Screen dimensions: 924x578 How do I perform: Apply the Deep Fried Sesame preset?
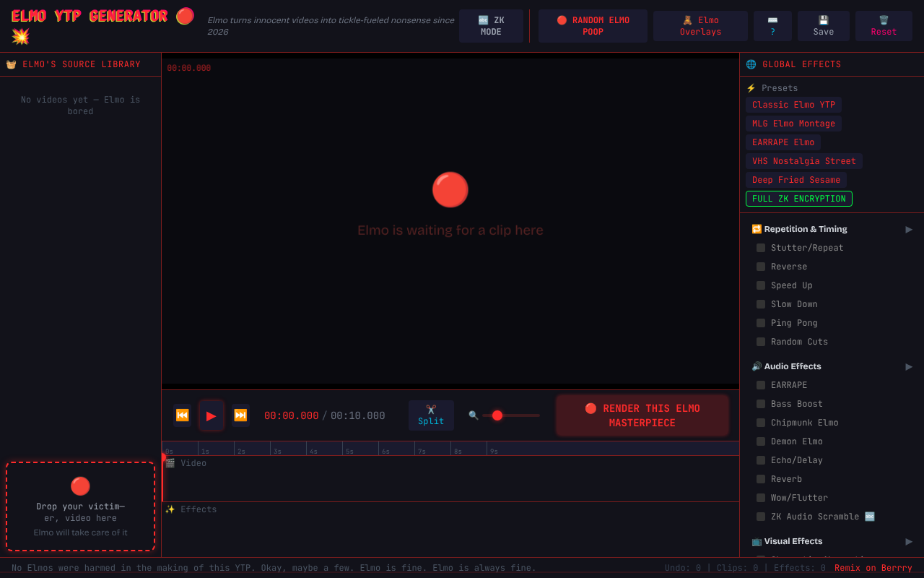pos(796,180)
